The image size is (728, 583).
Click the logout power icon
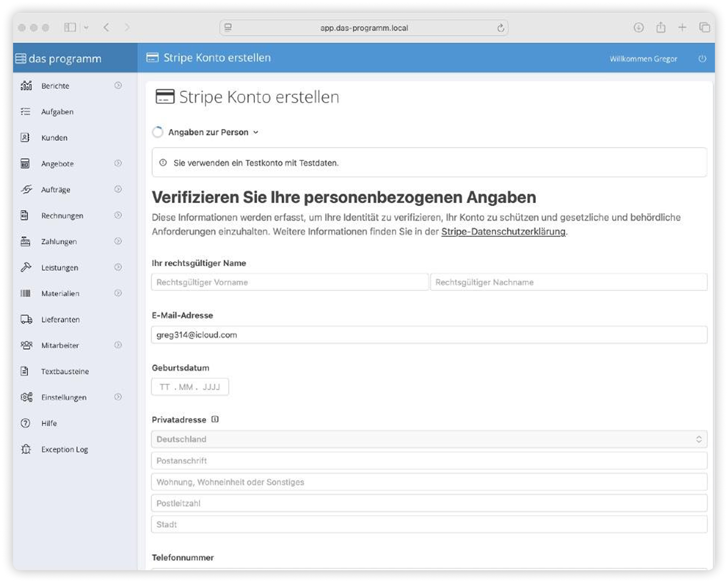click(702, 59)
